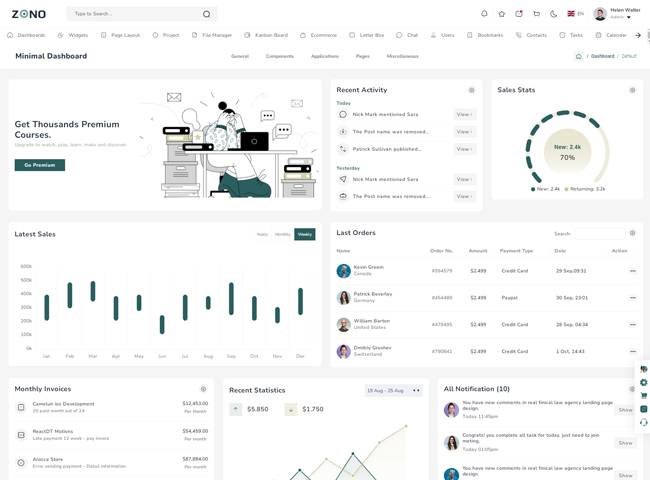Click the Go Premium button
The image size is (650, 480).
40,165
